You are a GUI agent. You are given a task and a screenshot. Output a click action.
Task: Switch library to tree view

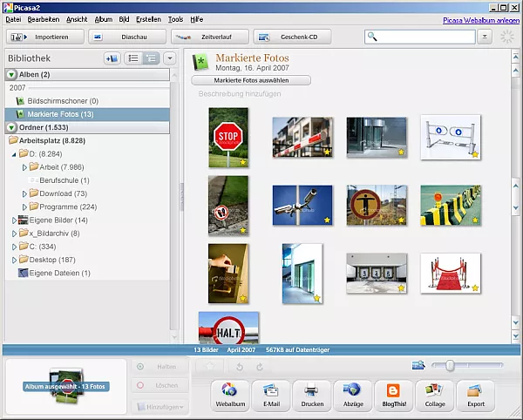(x=152, y=58)
